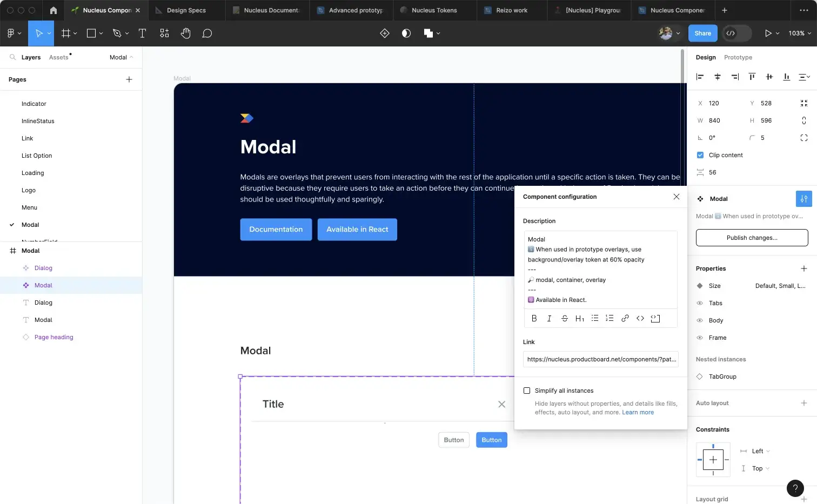Open the Figma main menu
This screenshot has width=817, height=504.
11,33
